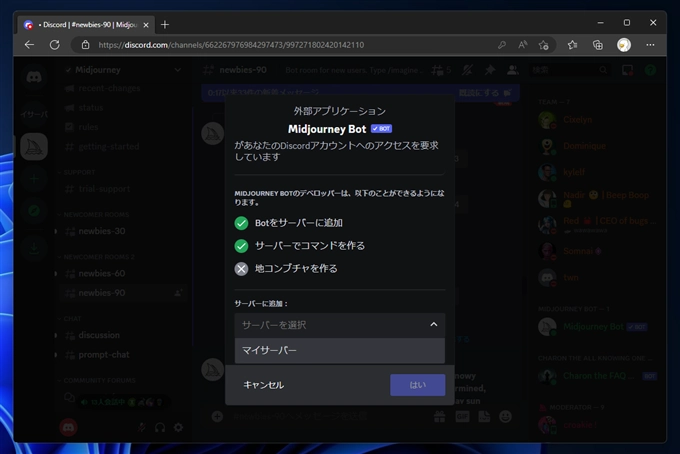Image resolution: width=680 pixels, height=454 pixels.
Task: Click the はい confirm button
Action: point(418,385)
